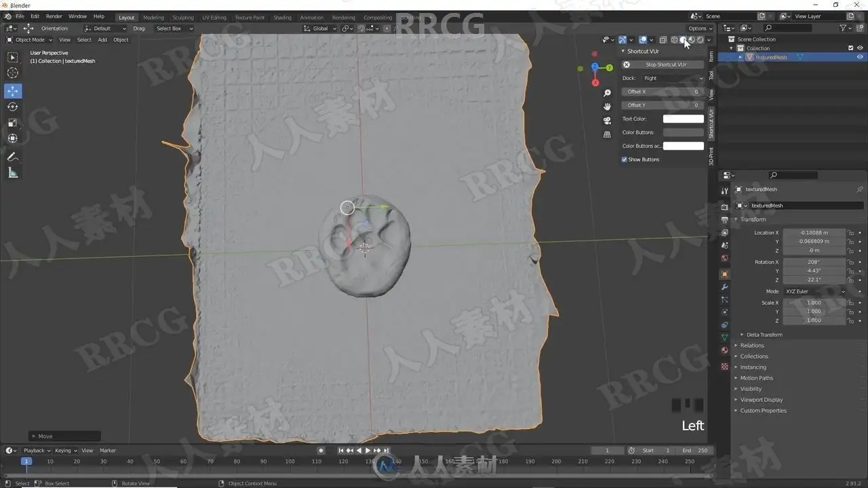
Task: Hide texturedMesh with its eye icon
Action: [860, 58]
